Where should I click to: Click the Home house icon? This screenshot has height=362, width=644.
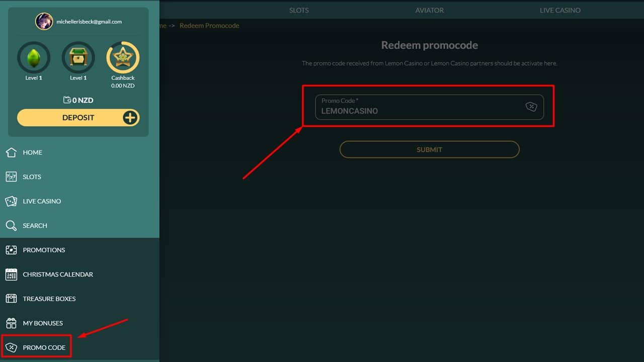tap(11, 152)
